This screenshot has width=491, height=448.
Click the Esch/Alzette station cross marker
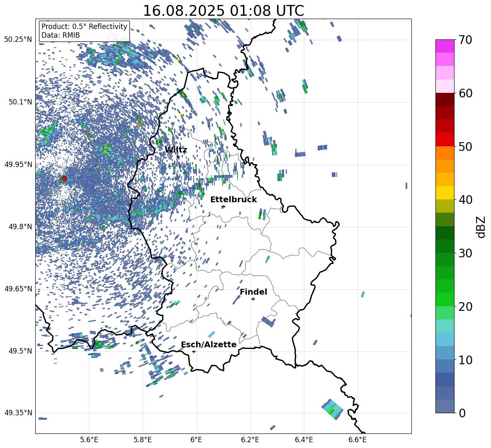[194, 351]
